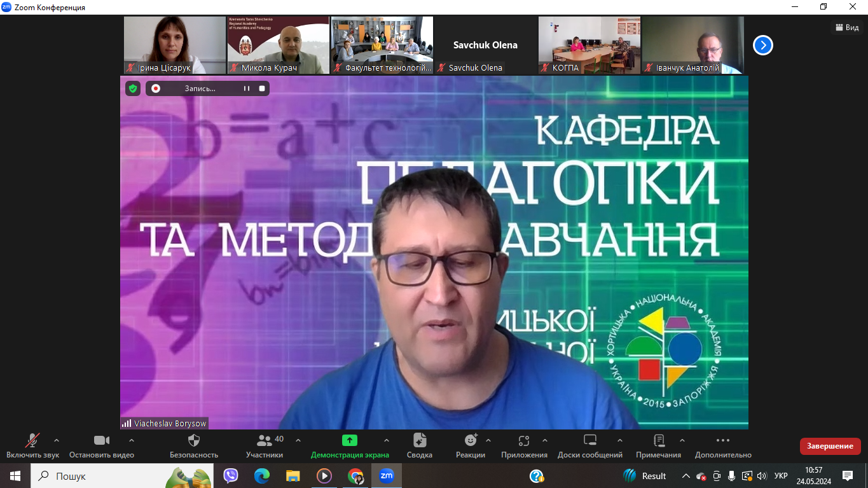868x488 pixels.
Task: Show next participants with blue arrow
Action: 763,45
